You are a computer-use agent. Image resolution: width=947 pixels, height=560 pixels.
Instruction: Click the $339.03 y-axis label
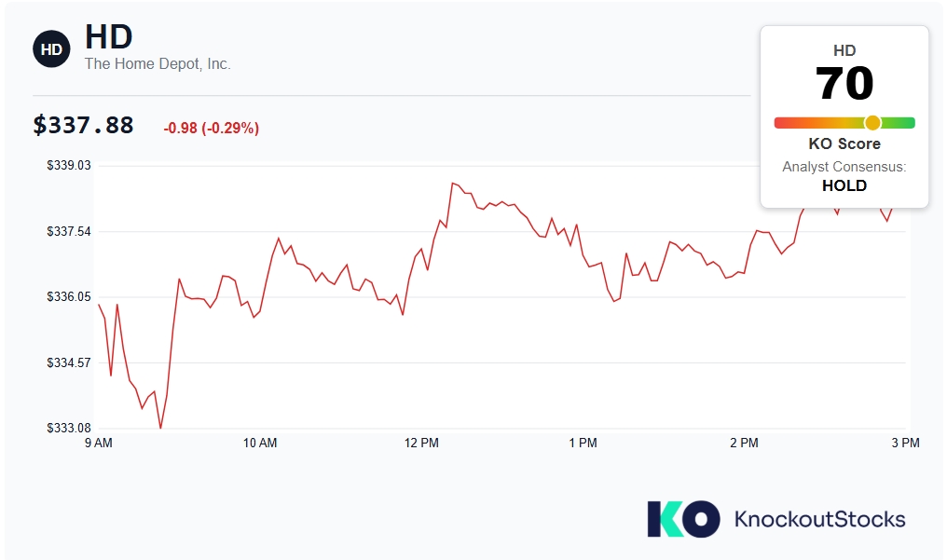pyautogui.click(x=69, y=165)
